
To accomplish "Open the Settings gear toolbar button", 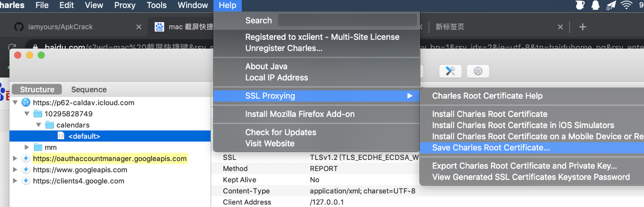I will tap(478, 71).
